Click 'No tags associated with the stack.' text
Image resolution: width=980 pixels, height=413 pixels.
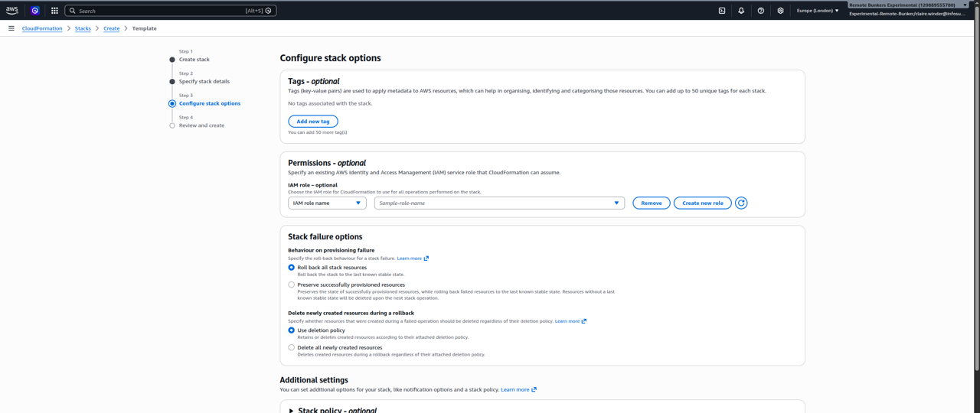click(x=330, y=103)
